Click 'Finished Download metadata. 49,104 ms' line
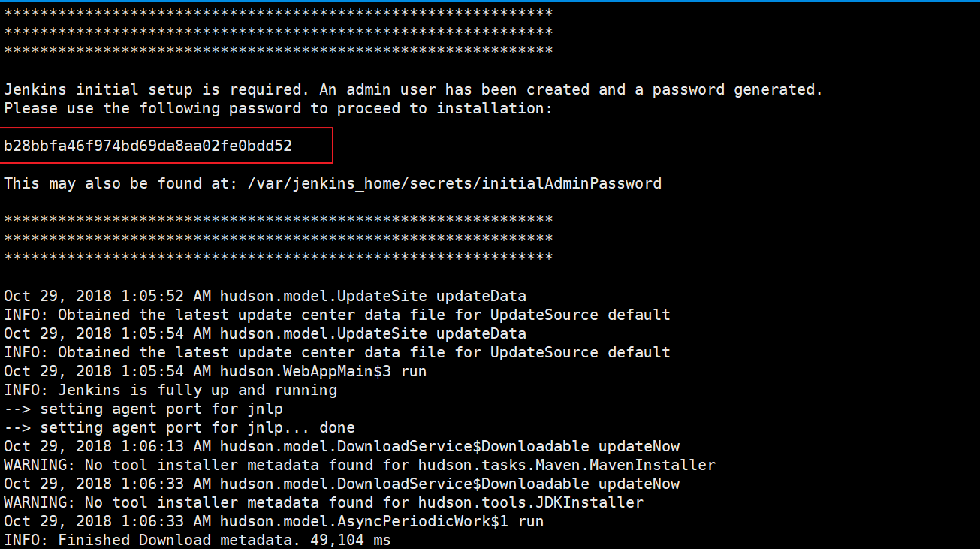Image resolution: width=980 pixels, height=549 pixels. tap(198, 540)
